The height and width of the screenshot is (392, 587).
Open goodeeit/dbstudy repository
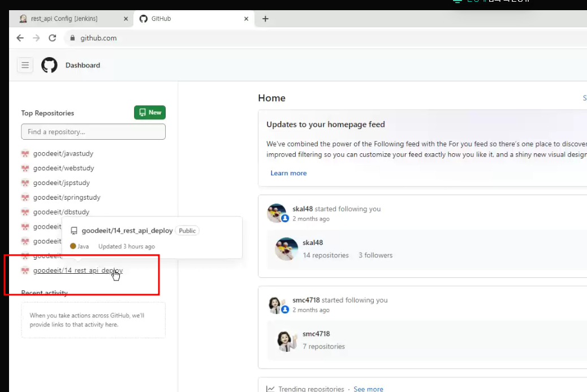(x=62, y=212)
